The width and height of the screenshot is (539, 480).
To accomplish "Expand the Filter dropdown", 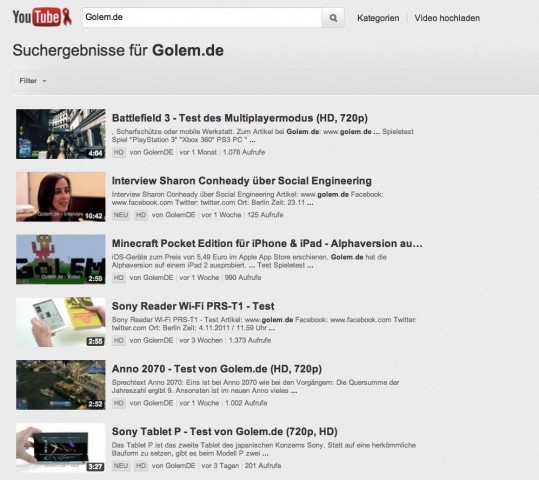I will (x=33, y=81).
